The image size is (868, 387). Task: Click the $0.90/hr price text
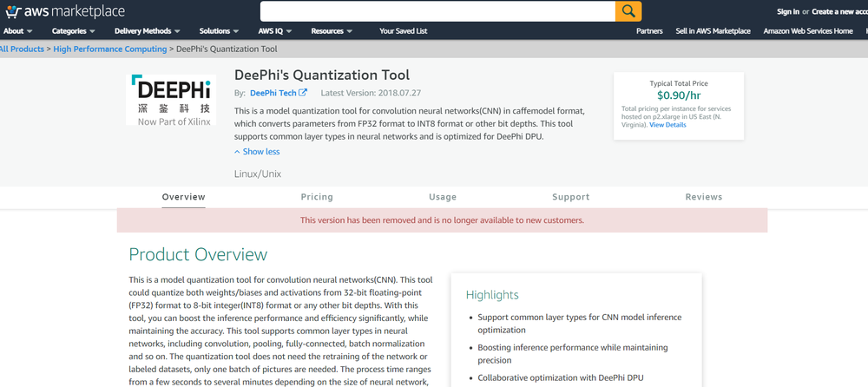pos(679,95)
